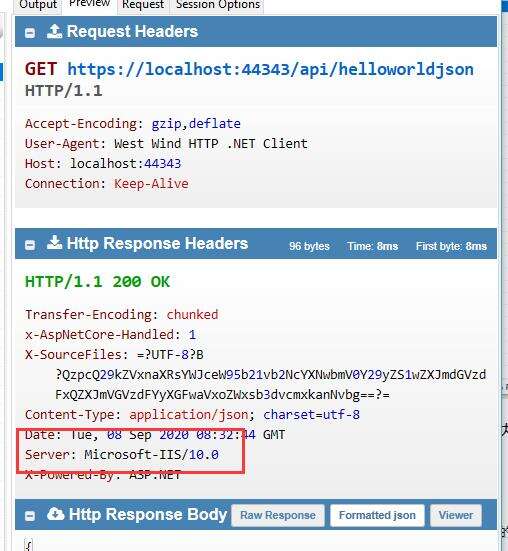
Task: Click the HTTP/1.1 200 OK status line
Action: (98, 282)
